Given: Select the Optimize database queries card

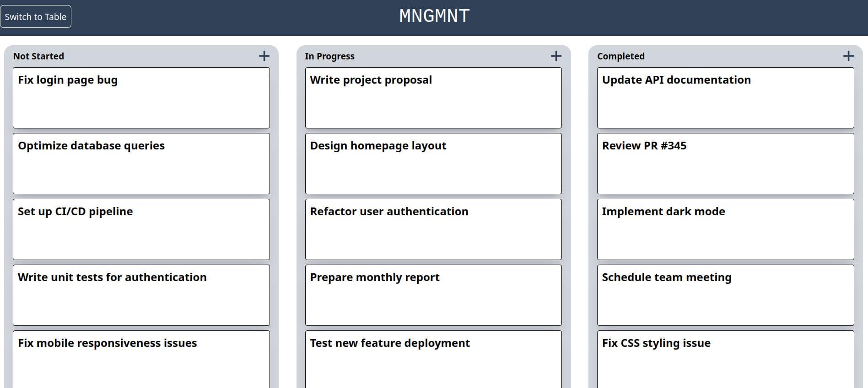Looking at the screenshot, I should 141,164.
